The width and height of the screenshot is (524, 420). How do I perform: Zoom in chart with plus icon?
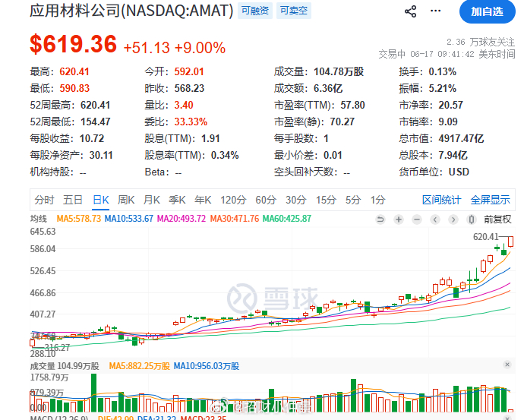[399, 219]
